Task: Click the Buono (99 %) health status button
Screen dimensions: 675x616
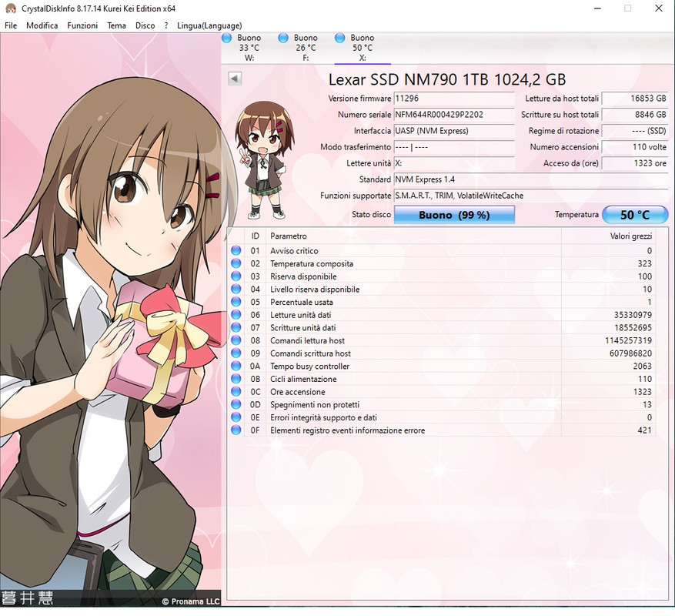Action: 454,215
